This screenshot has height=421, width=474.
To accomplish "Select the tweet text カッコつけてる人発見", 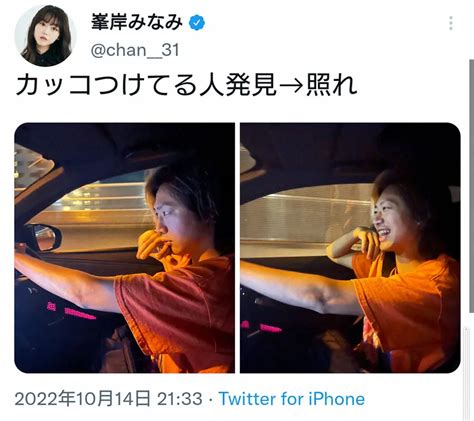I will (x=146, y=85).
